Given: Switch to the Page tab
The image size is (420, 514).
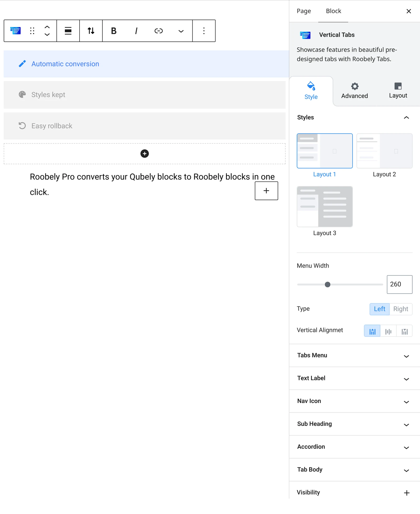Looking at the screenshot, I should pos(304,11).
